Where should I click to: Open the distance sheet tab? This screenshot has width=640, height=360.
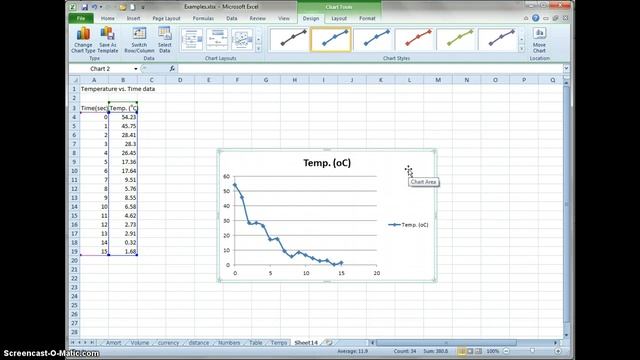[199, 343]
